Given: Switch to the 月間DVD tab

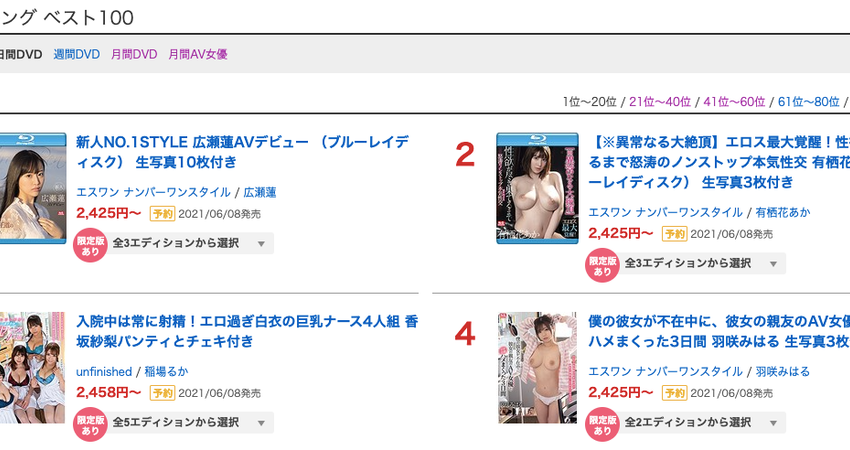Looking at the screenshot, I should [x=134, y=54].
